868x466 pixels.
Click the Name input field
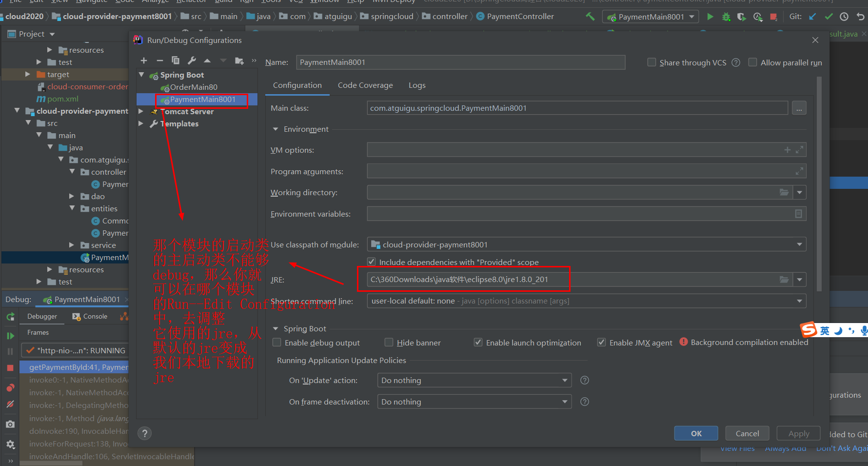(x=461, y=62)
